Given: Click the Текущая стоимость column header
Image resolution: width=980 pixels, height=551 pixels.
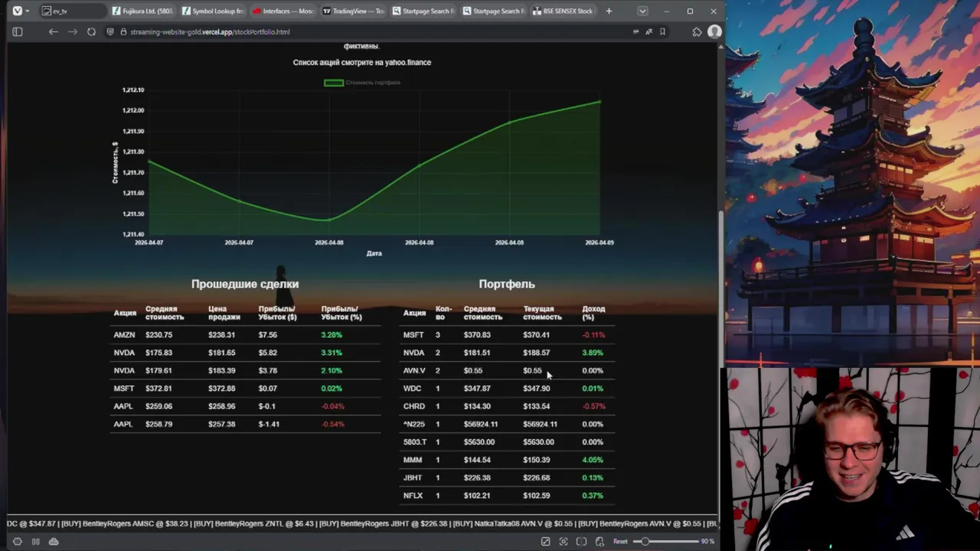Looking at the screenshot, I should click(542, 313).
